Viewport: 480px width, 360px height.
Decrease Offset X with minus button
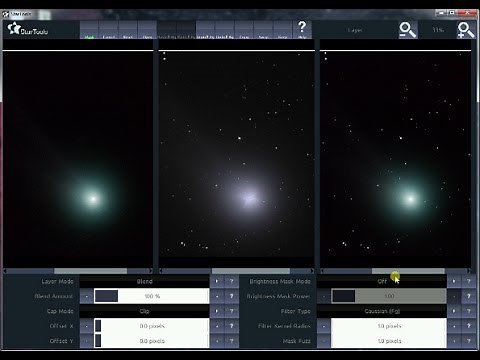click(x=86, y=326)
